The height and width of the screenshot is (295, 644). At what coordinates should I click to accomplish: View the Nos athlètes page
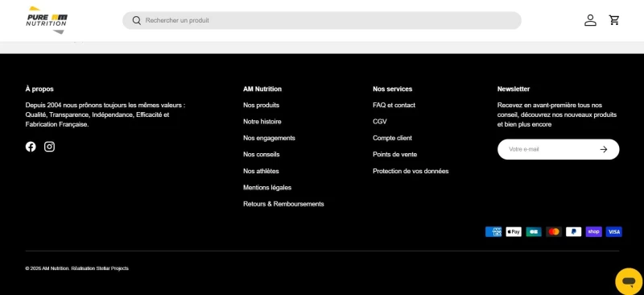[261, 171]
